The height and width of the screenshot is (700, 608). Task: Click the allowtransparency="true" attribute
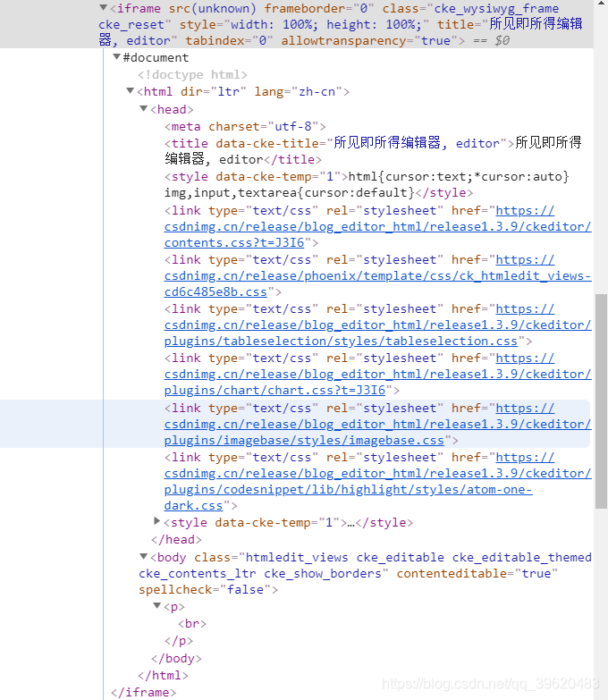(369, 40)
